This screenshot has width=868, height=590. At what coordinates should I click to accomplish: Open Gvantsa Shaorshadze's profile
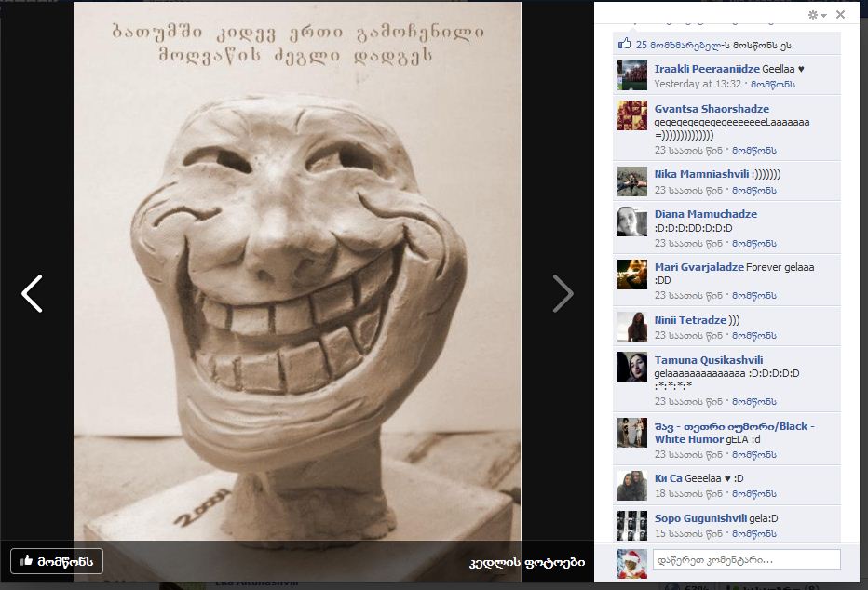[x=712, y=108]
